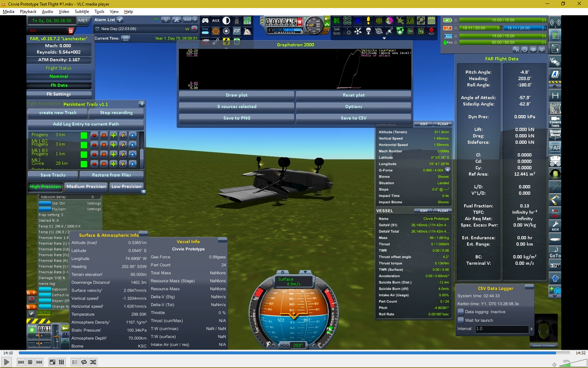Screen dimensions: 588x368
Task: Open the Audio menu
Action: coord(47,12)
